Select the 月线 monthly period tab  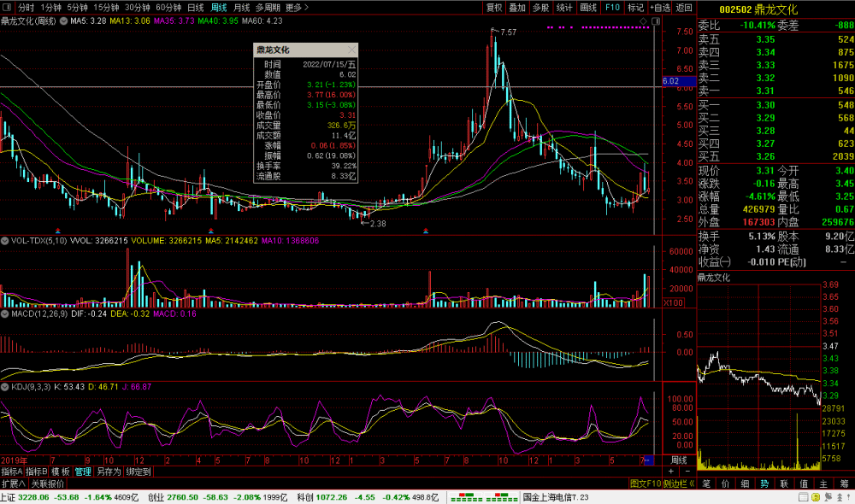241,7
